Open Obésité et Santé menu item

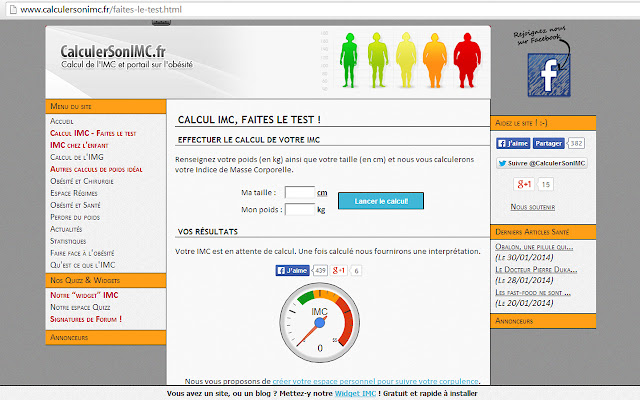75,205
